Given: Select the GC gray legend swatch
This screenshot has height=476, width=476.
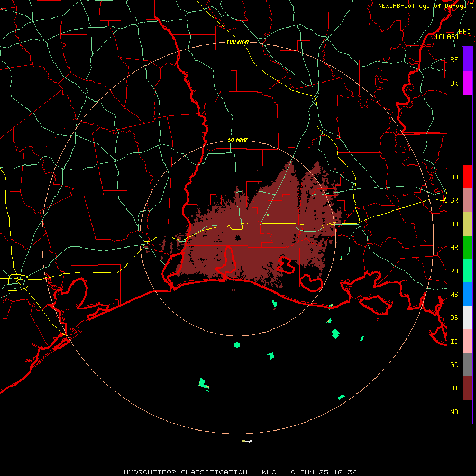Looking at the screenshot, I should point(467,364).
